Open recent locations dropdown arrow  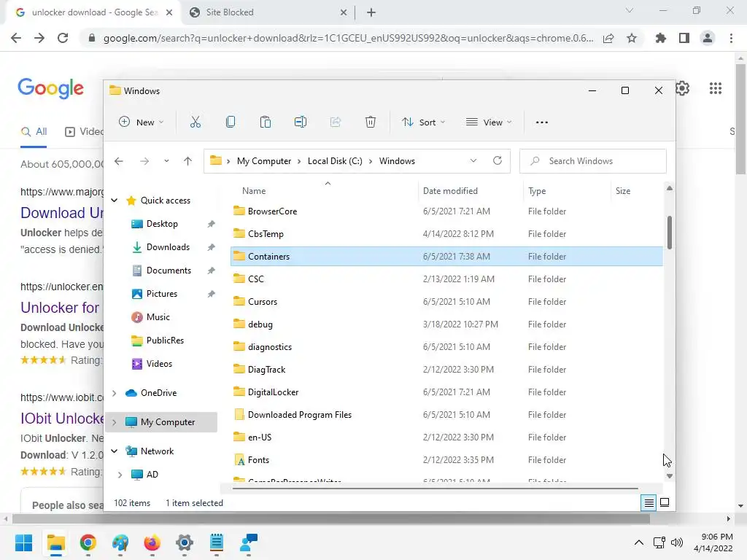pos(166,161)
